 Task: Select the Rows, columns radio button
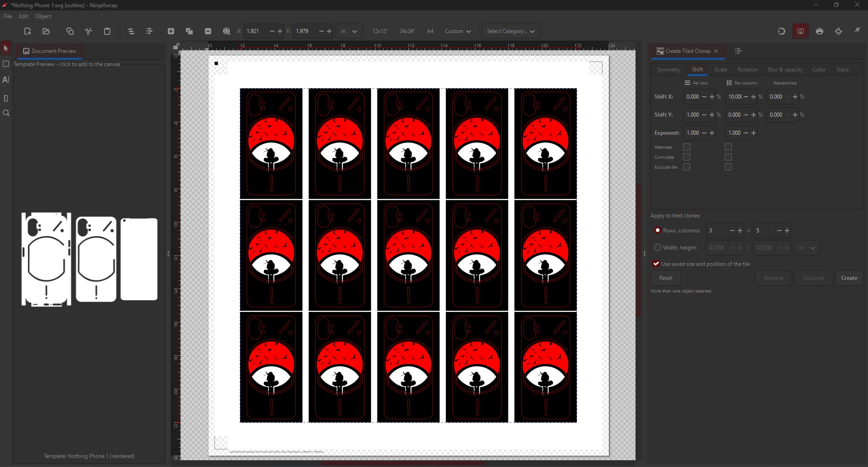[x=658, y=230]
